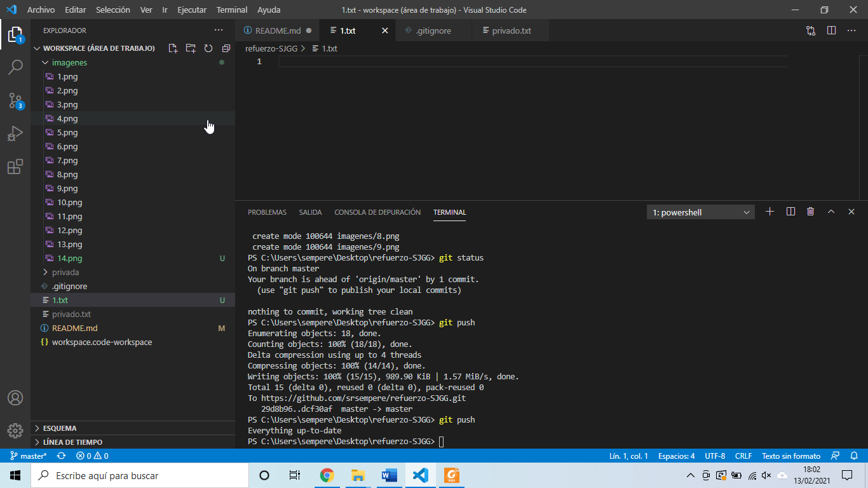Switch to the PROBLEMAS panel tab
Viewport: 868px width, 488px height.
(x=267, y=212)
